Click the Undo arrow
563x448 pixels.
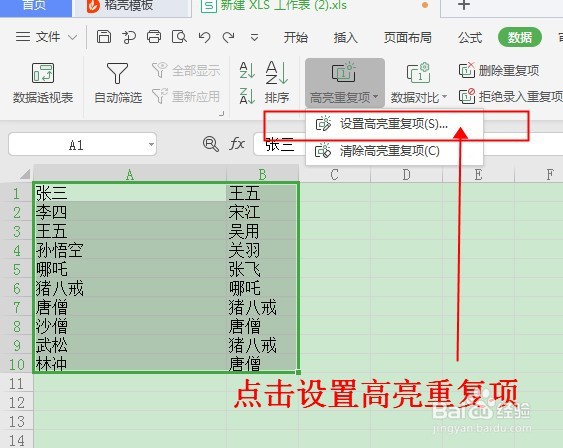point(204,37)
